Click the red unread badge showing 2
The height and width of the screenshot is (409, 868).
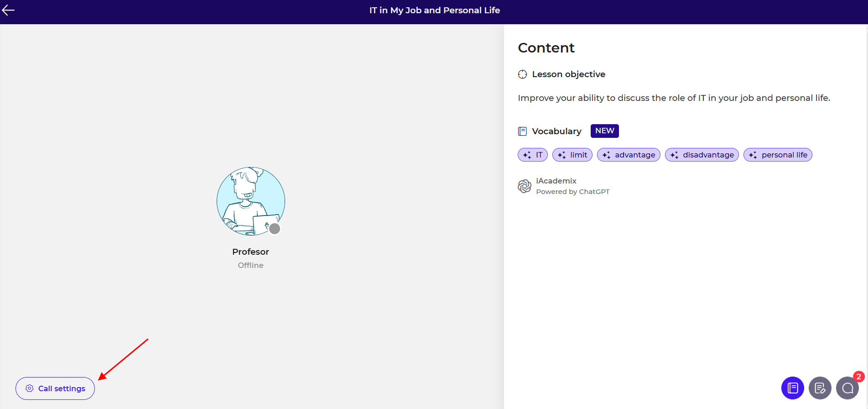[x=858, y=377]
